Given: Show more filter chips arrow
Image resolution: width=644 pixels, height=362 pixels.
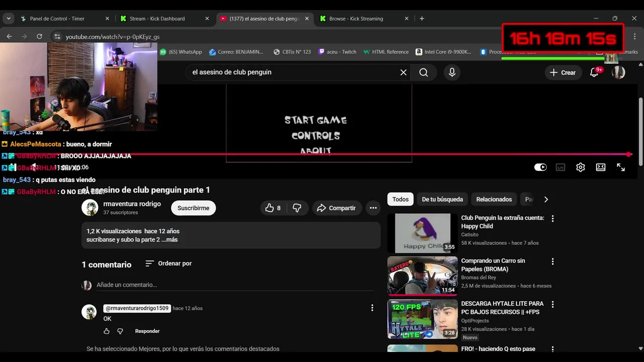Looking at the screenshot, I should (x=546, y=200).
